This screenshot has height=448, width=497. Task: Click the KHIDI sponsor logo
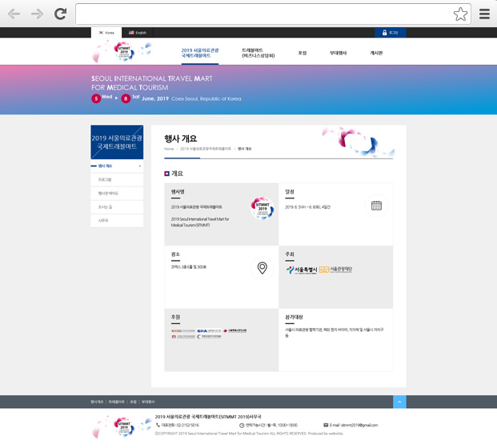183,330
